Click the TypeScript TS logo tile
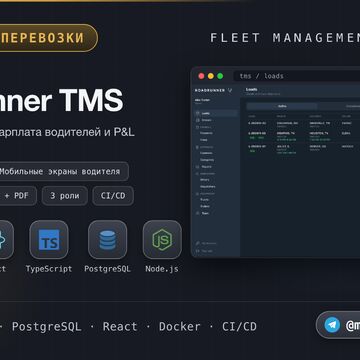This screenshot has width=360, height=360. [x=49, y=240]
